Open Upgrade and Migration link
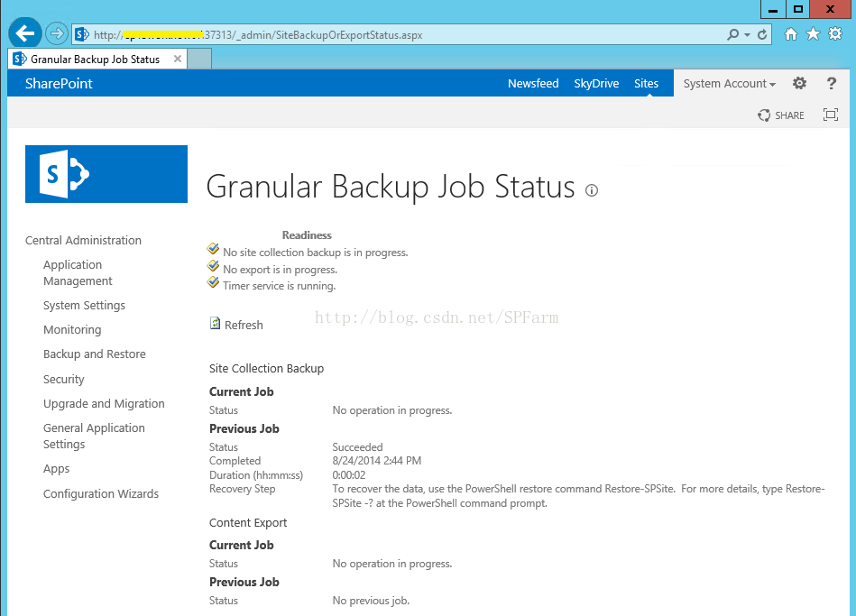856x616 pixels. 104,403
